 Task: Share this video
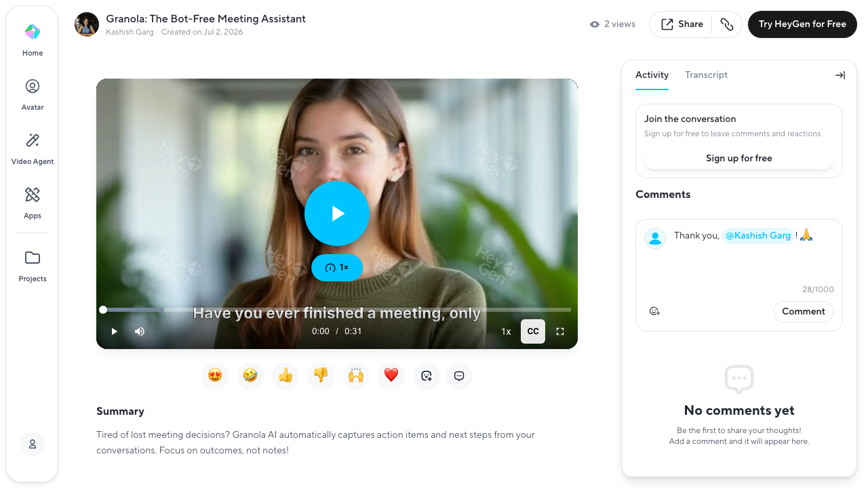coord(682,24)
